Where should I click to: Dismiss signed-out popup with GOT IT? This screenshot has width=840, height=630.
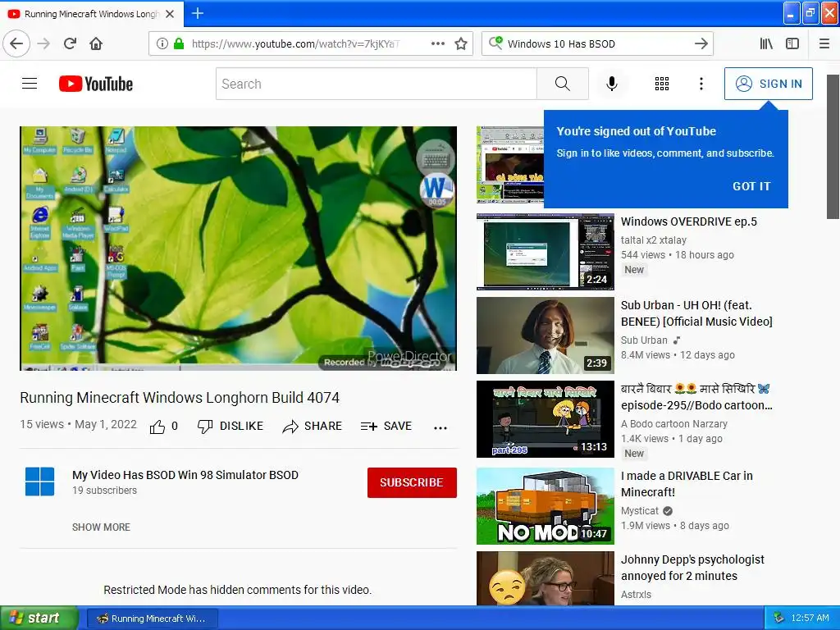(751, 186)
